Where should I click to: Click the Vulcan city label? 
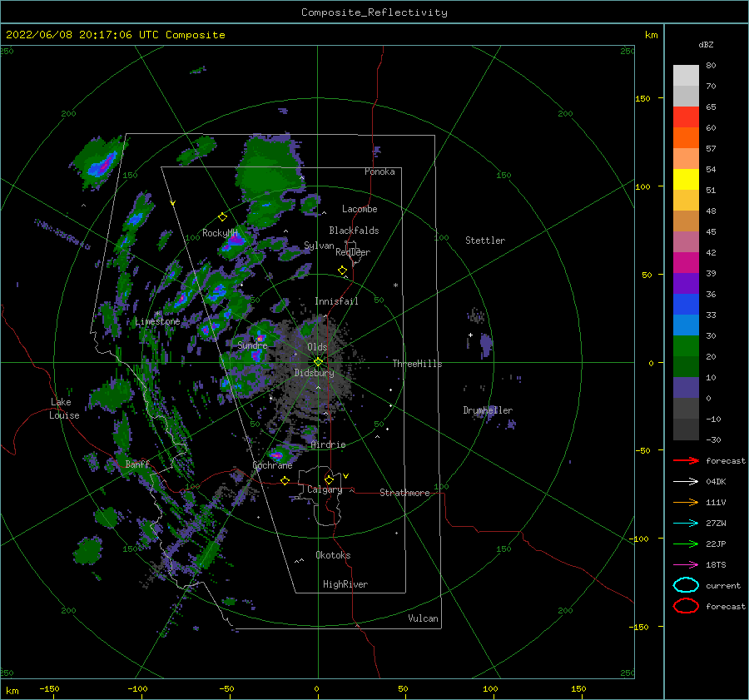pos(424,618)
